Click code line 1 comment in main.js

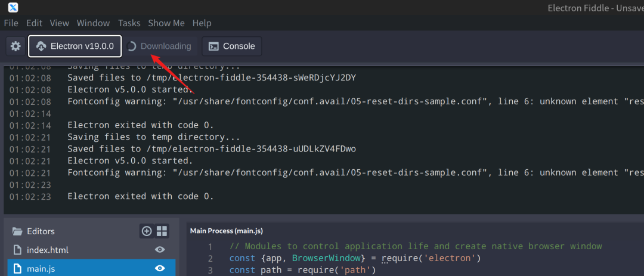(x=416, y=246)
